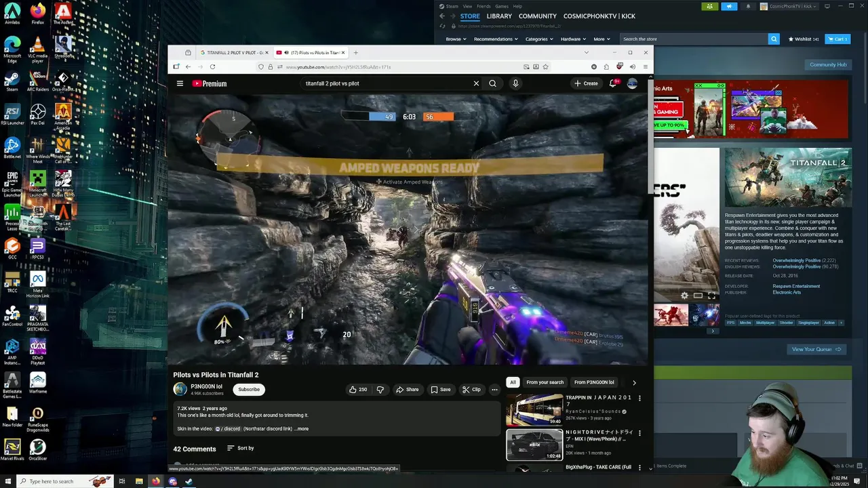Share the Pilots vs Pilots video

(x=408, y=389)
